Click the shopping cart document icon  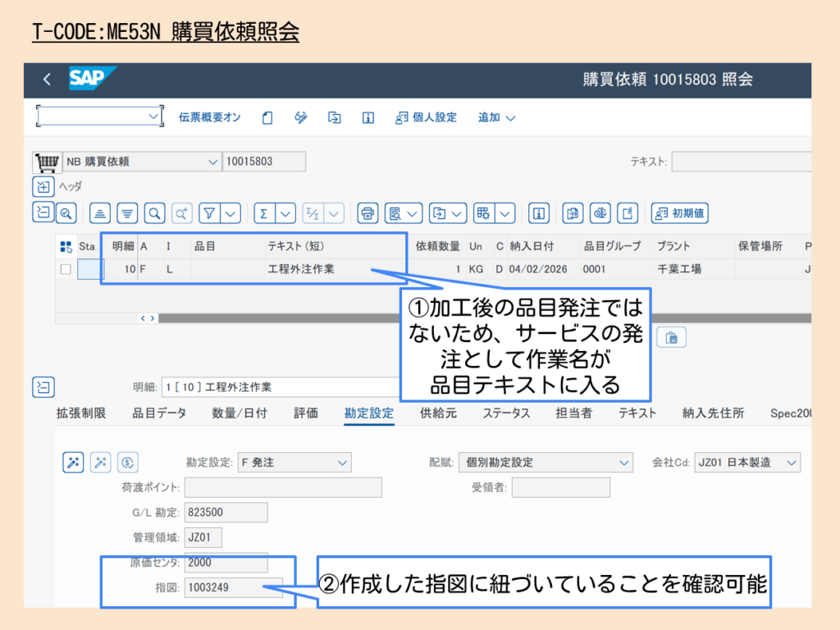tap(46, 162)
